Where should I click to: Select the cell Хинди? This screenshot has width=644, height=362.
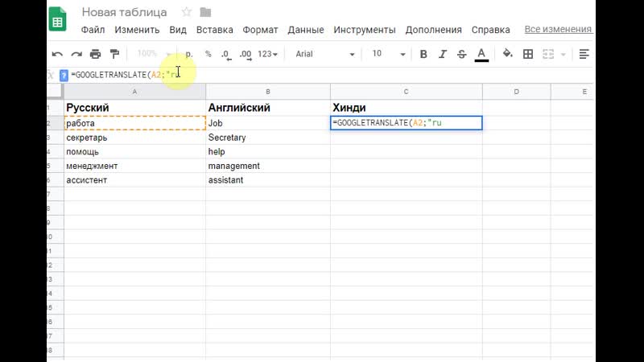[407, 108]
